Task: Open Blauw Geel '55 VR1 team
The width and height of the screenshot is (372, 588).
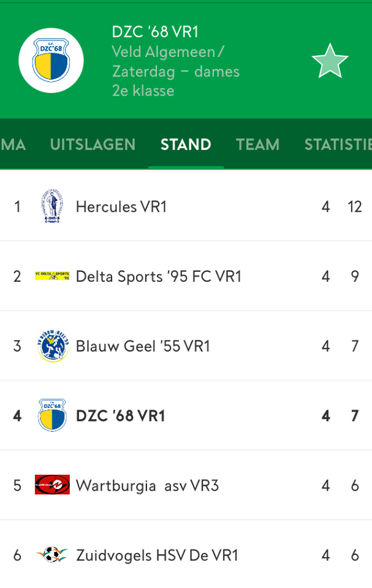Action: pyautogui.click(x=143, y=346)
